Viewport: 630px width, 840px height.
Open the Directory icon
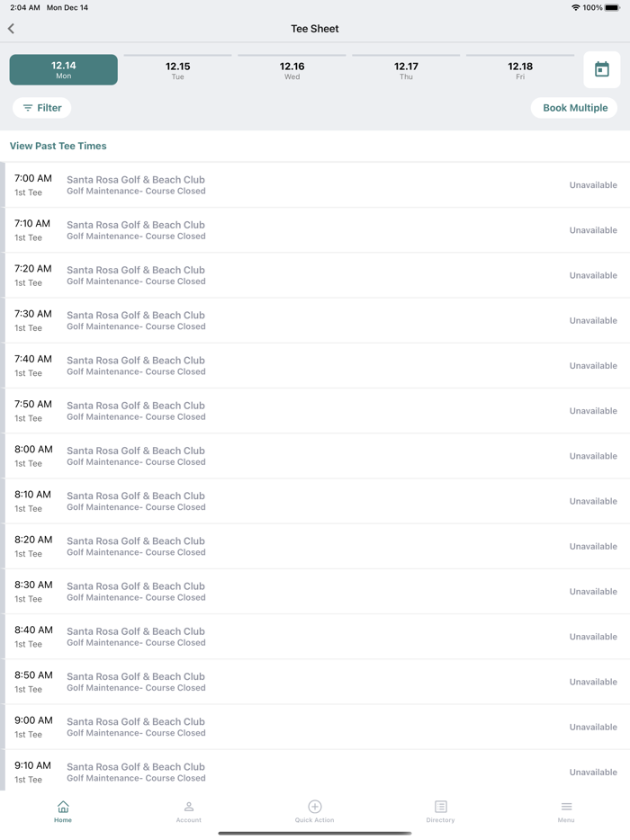click(440, 807)
